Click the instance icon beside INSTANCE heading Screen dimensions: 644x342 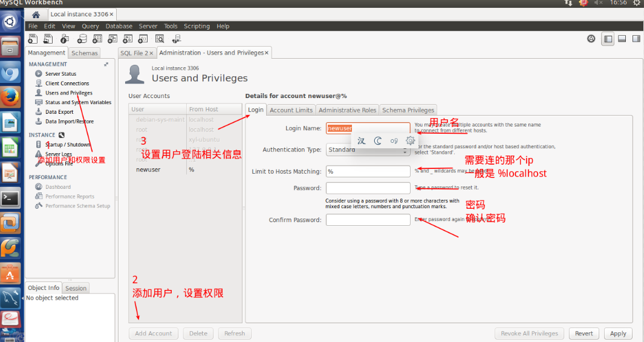[62, 135]
